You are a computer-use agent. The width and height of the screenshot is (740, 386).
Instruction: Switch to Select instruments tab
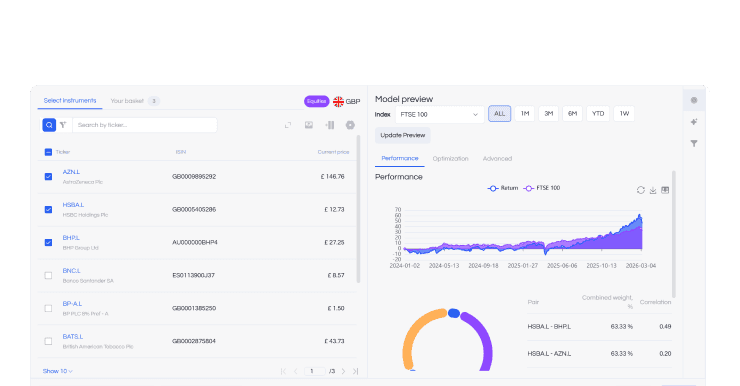tap(70, 101)
